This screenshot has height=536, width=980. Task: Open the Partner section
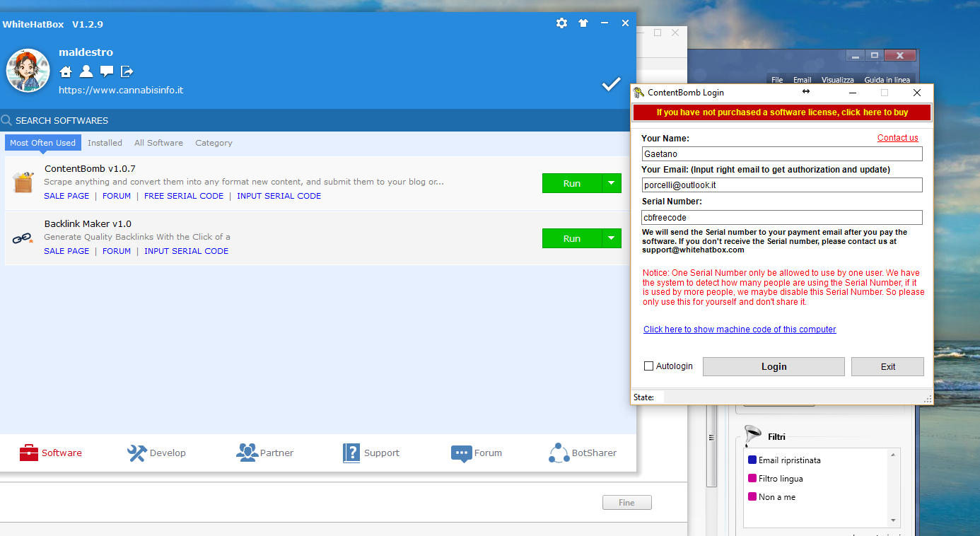coord(247,453)
